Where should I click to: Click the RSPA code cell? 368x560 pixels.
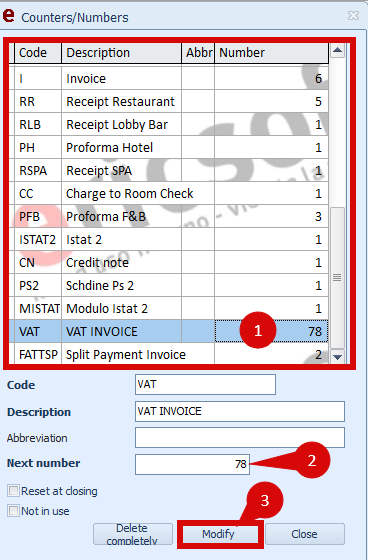[x=38, y=170]
